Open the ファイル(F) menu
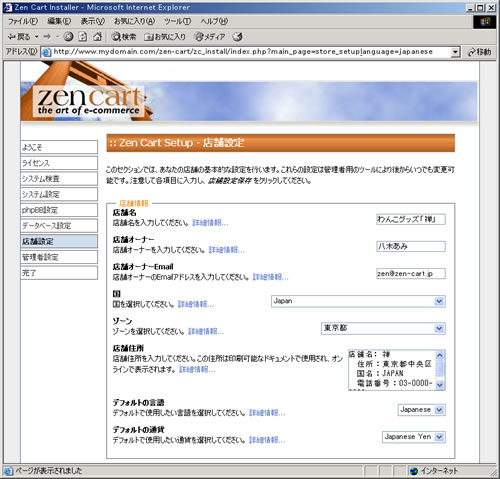The height and width of the screenshot is (479, 500). [x=23, y=21]
